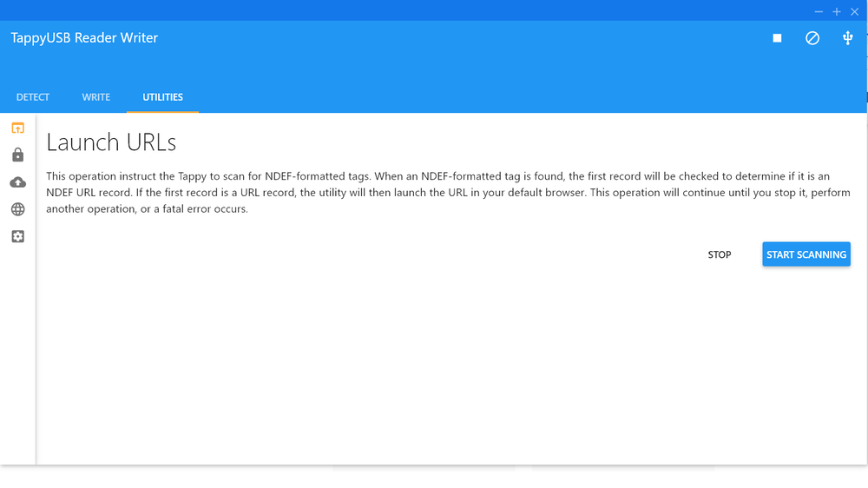Open the cloud upload utility icon
Image resolution: width=868 pixels, height=488 pixels.
(x=17, y=182)
